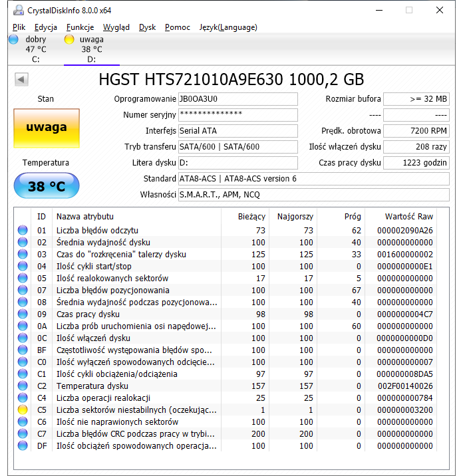
Task: Click the firmware field showing JB0OA3U0
Action: 237,99
